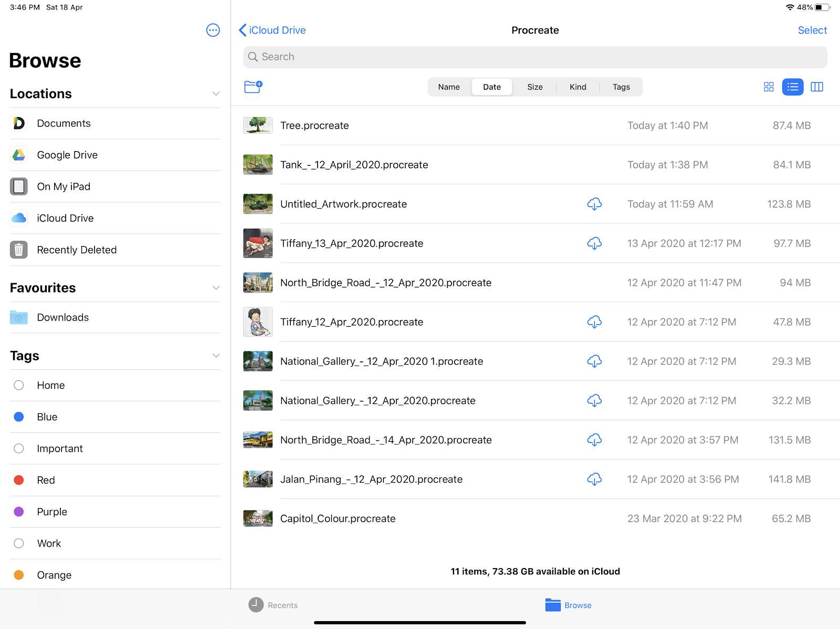Download Untitled_Artwork.procreate from iCloud

tap(594, 204)
